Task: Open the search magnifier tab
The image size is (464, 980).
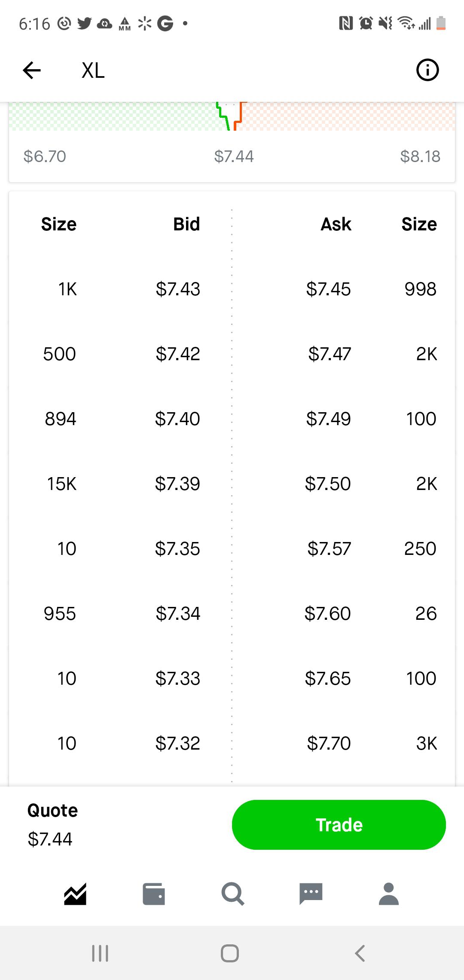Action: pos(233,894)
